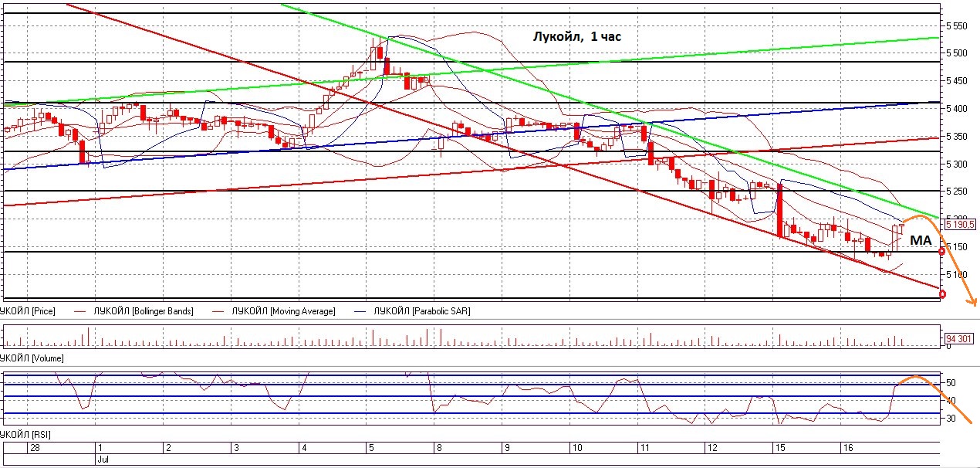Click the RSI axis value 50
Image resolution: width=980 pixels, height=468 pixels.
tap(952, 382)
